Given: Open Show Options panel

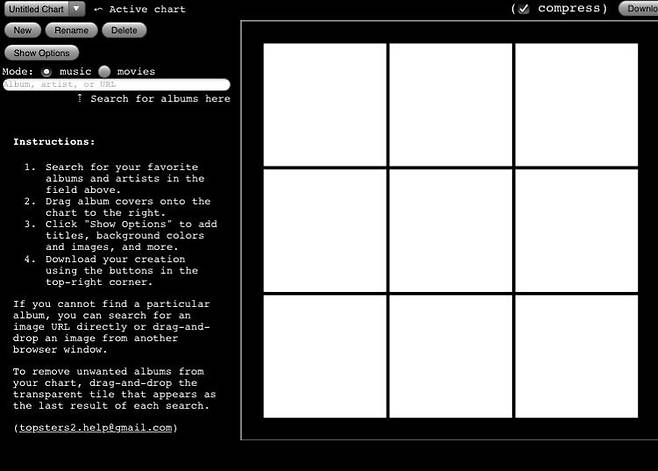Looking at the screenshot, I should 41,53.
